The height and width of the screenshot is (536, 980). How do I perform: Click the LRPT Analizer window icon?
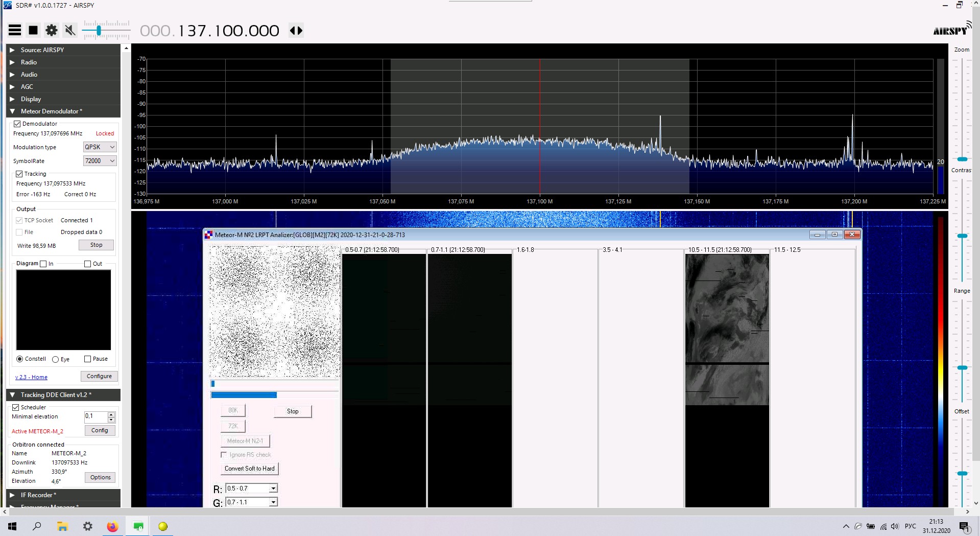(208, 235)
